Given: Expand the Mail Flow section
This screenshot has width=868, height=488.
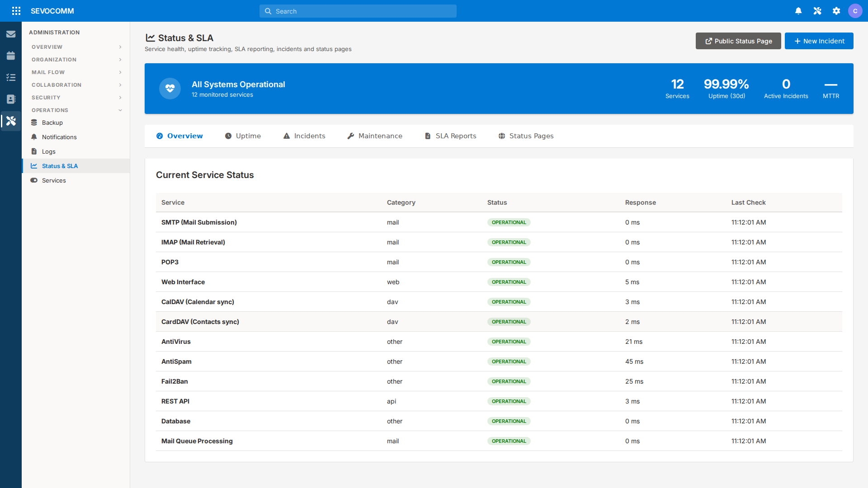Looking at the screenshot, I should (x=75, y=72).
